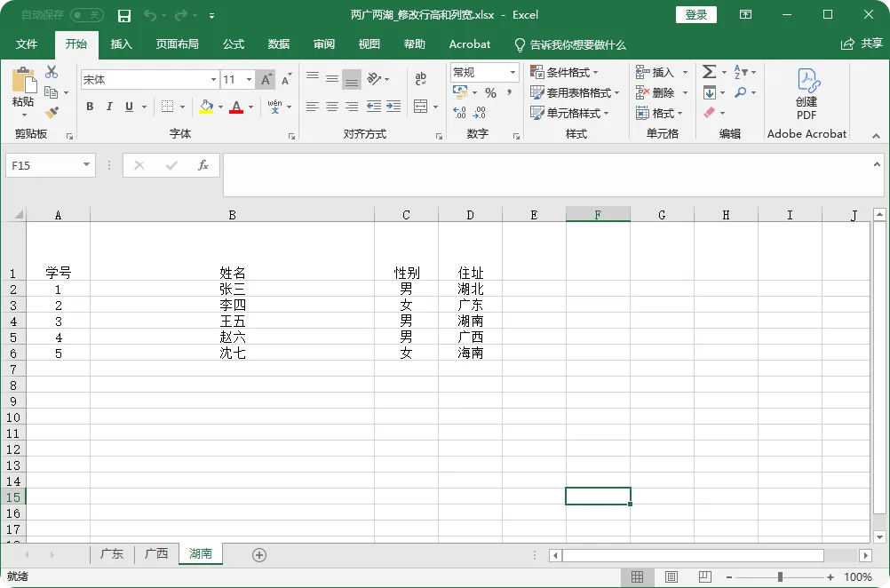Apply comma style number format
The height and width of the screenshot is (588, 890).
click(x=509, y=92)
